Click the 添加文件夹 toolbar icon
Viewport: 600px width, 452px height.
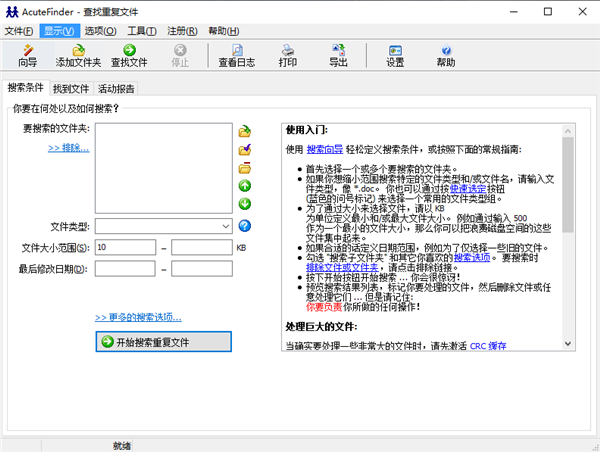pos(79,54)
